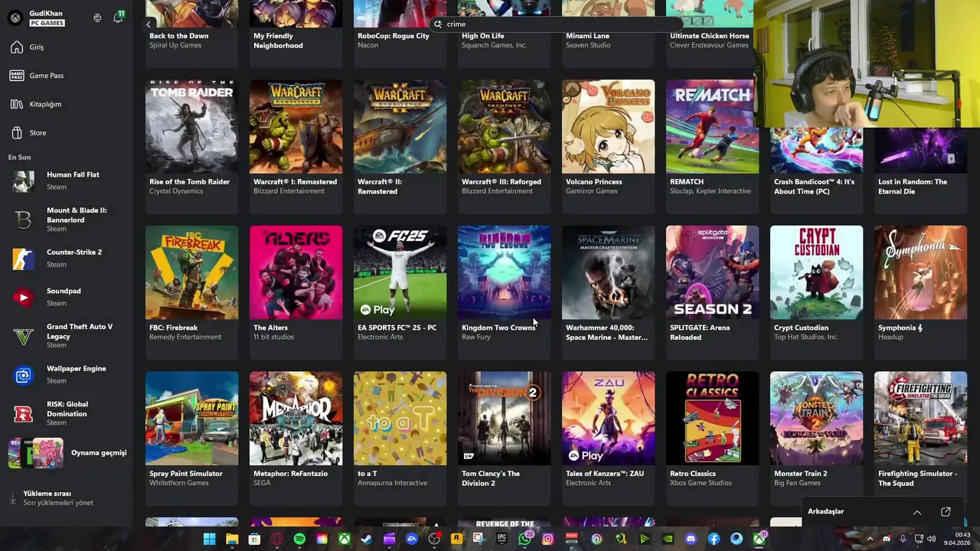Open WhatsApp from taskbar
980x551 pixels.
524,539
